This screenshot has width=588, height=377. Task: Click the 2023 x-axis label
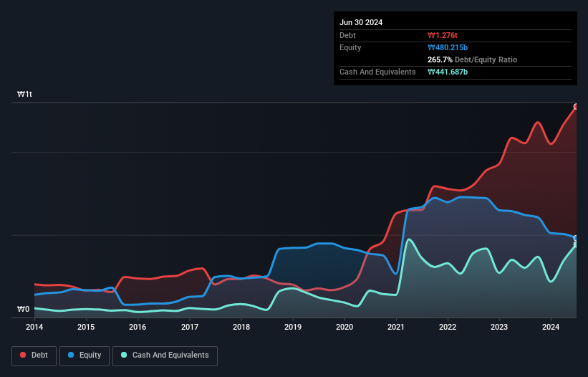(x=499, y=327)
